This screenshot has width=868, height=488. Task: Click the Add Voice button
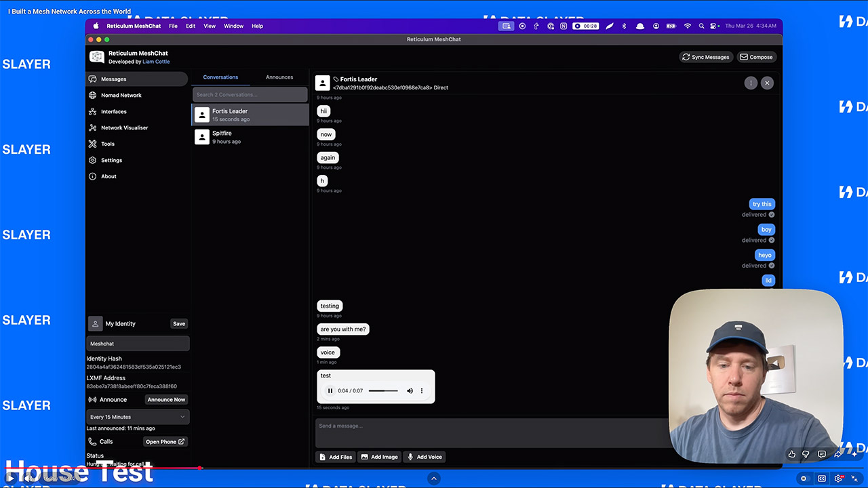coord(425,457)
